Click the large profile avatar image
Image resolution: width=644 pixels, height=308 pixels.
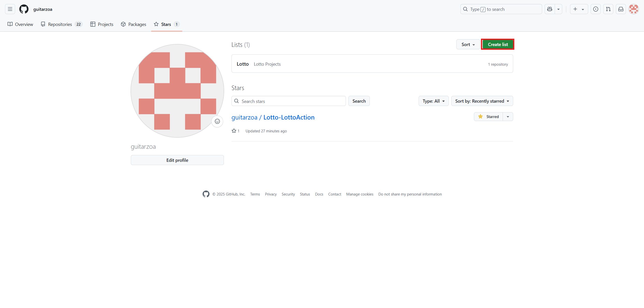point(177,91)
